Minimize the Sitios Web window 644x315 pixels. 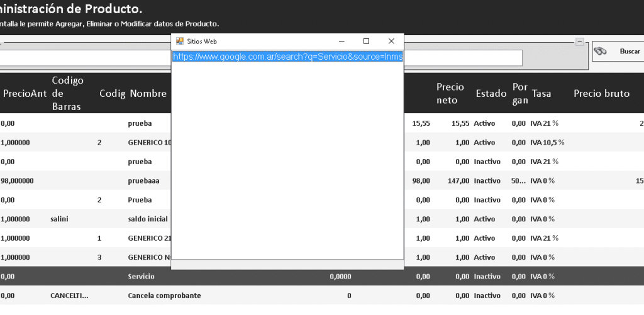(341, 41)
